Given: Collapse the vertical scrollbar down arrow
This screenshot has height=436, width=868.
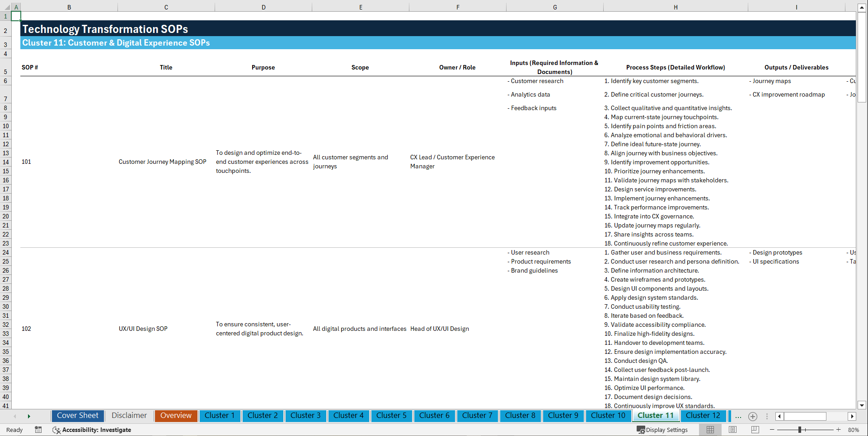Looking at the screenshot, I should pos(862,405).
